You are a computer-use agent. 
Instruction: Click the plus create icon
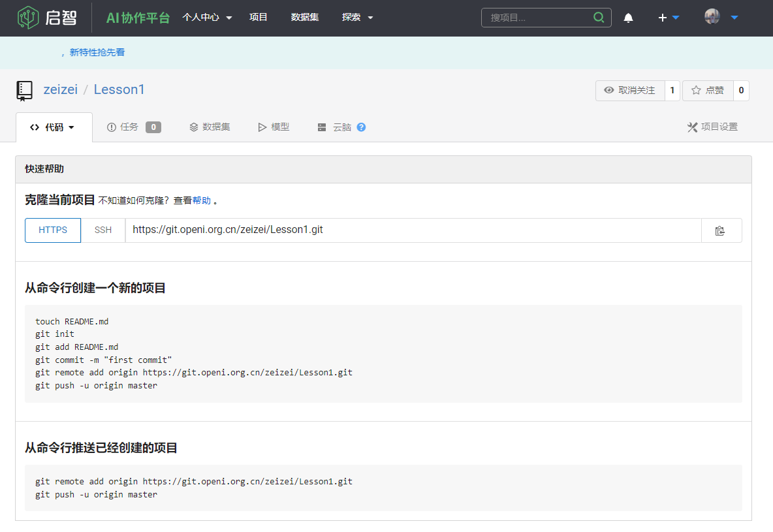pyautogui.click(x=662, y=18)
